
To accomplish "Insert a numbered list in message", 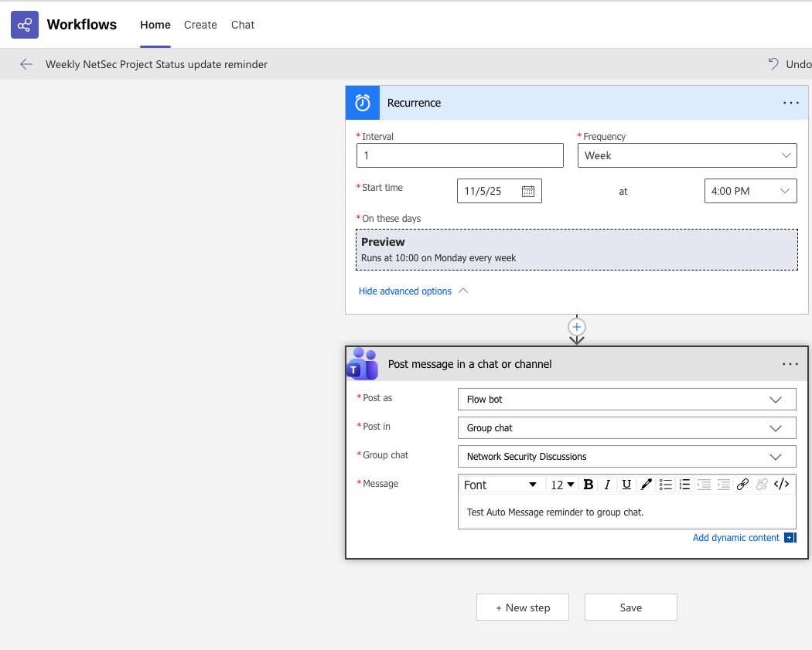I will pyautogui.click(x=684, y=485).
